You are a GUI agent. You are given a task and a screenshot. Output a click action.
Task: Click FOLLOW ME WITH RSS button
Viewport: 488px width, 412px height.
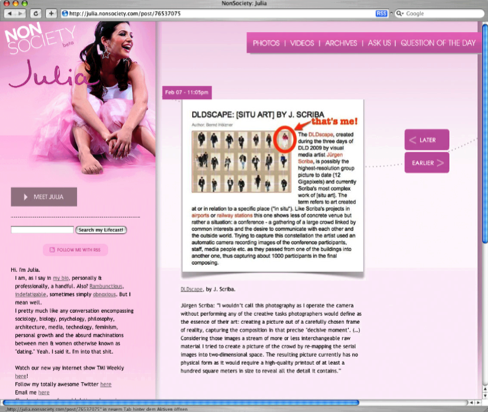pyautogui.click(x=75, y=250)
